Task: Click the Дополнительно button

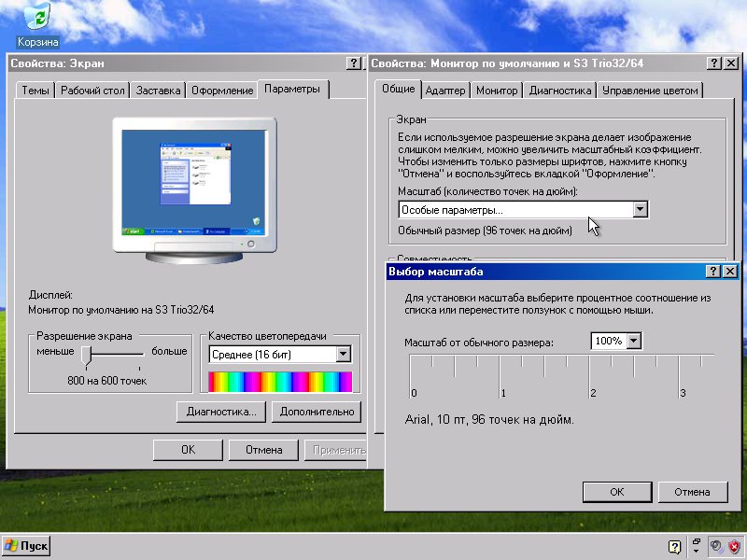Action: [317, 412]
